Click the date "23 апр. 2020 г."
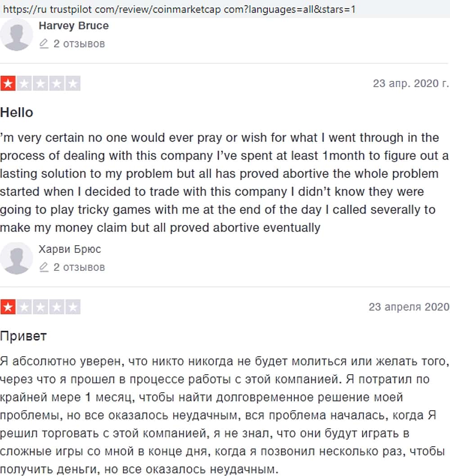Screen dimensions: 450x476 tap(410, 84)
